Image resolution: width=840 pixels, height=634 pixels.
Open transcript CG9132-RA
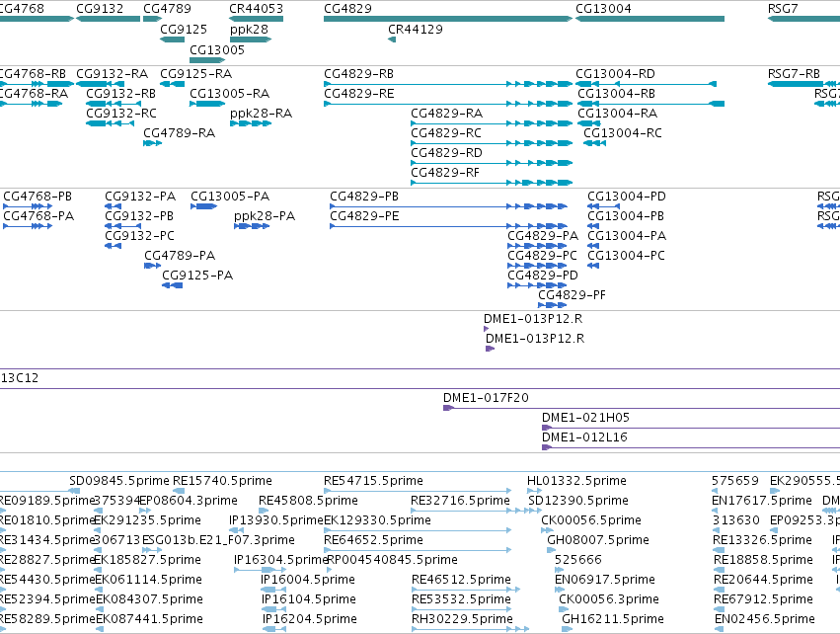(112, 74)
